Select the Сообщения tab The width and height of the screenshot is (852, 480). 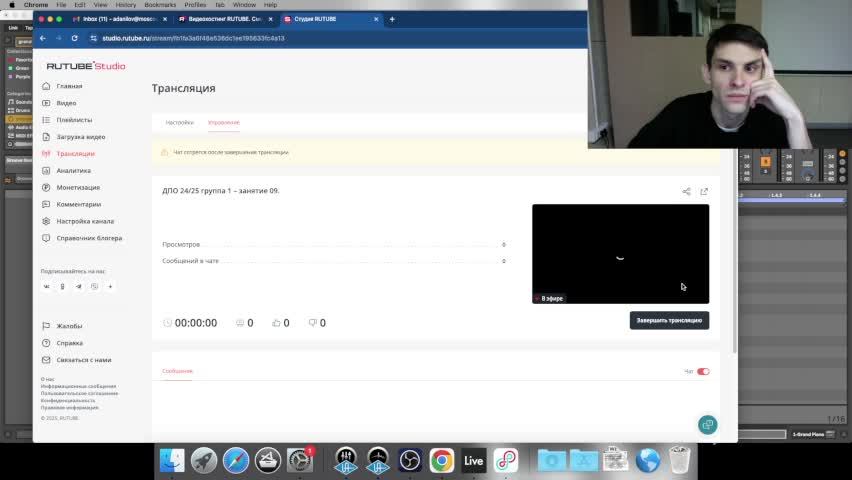[177, 371]
